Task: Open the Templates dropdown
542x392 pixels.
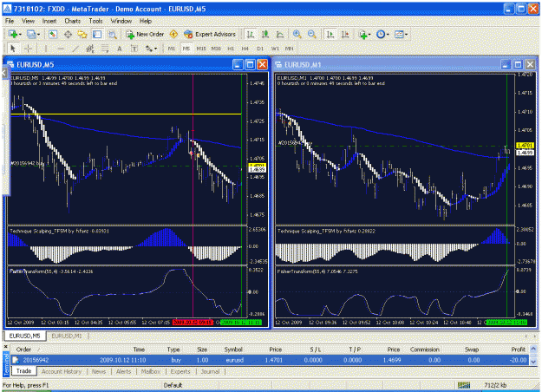Action: click(401, 34)
